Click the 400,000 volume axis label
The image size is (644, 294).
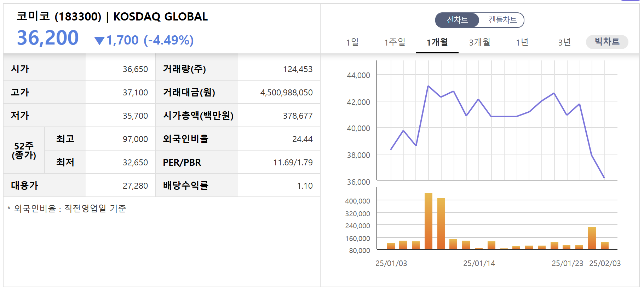[x=357, y=201]
